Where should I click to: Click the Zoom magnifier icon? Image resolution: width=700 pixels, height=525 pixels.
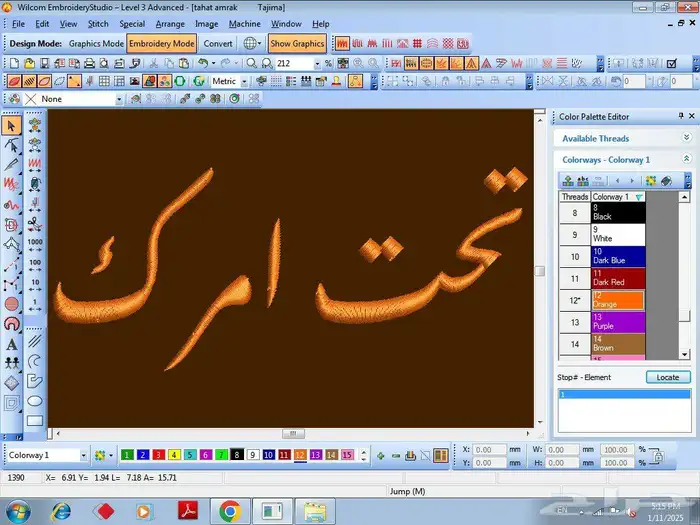253,63
